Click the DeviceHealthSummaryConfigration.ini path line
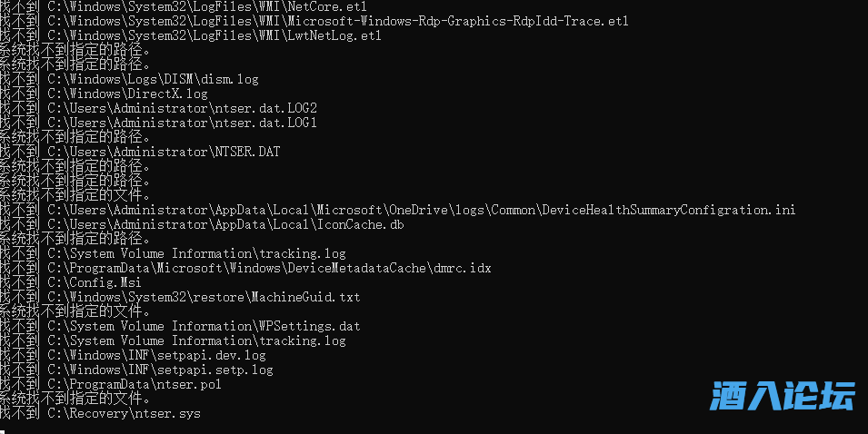This screenshot has height=434, width=868. 396,210
